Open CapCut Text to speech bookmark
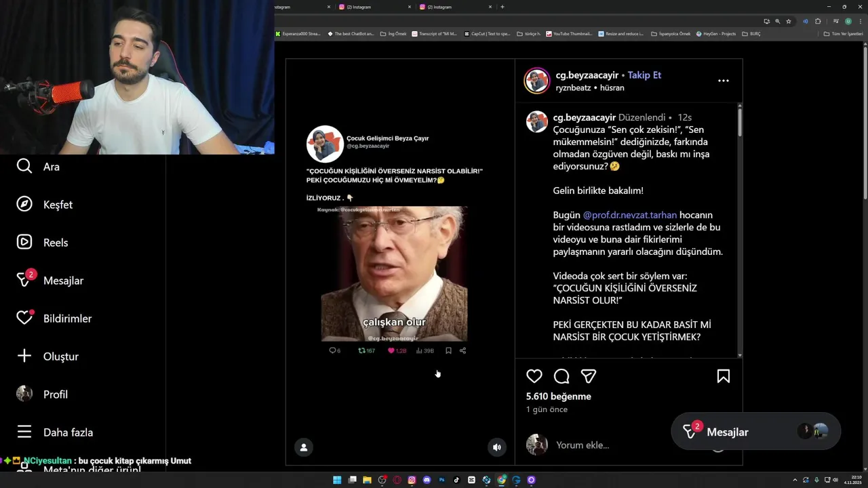 click(488, 33)
